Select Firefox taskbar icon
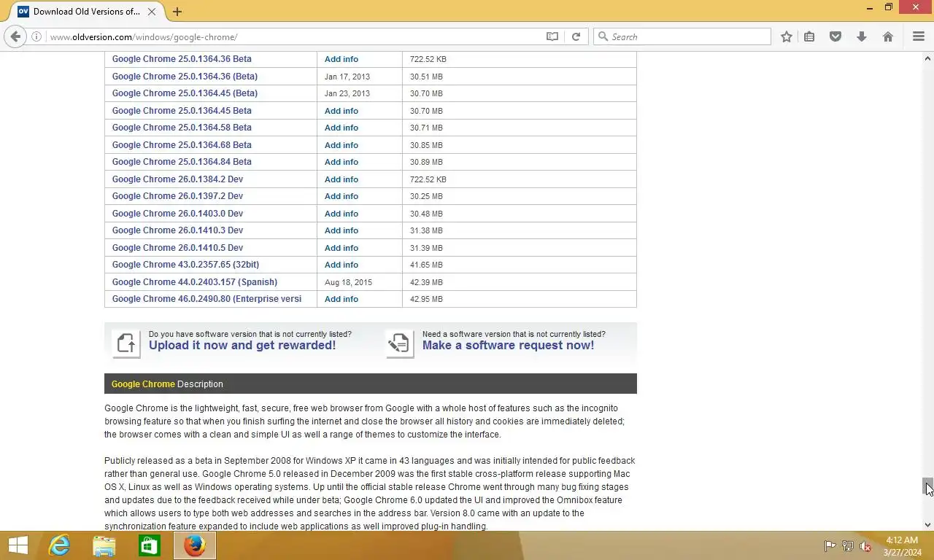Viewport: 934px width, 560px height. click(195, 545)
